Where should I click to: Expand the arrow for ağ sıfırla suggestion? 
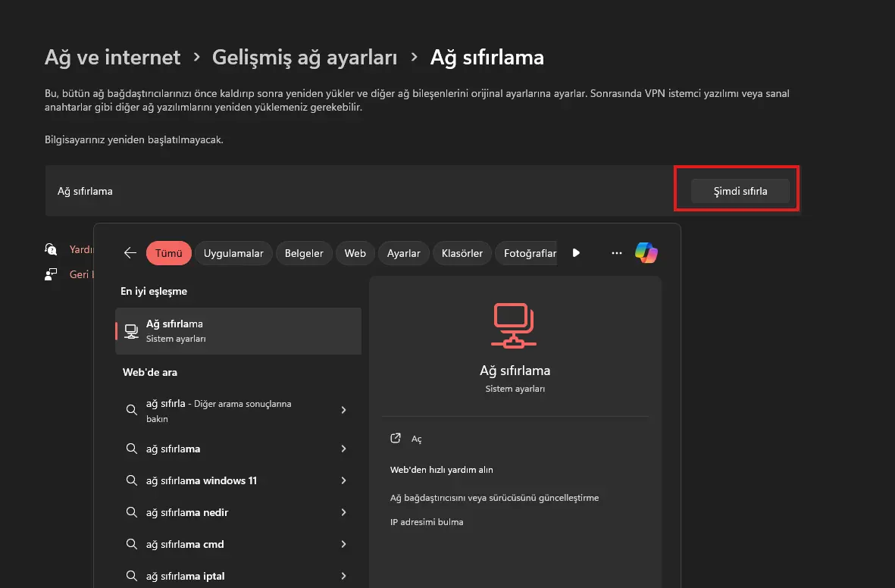(x=343, y=410)
